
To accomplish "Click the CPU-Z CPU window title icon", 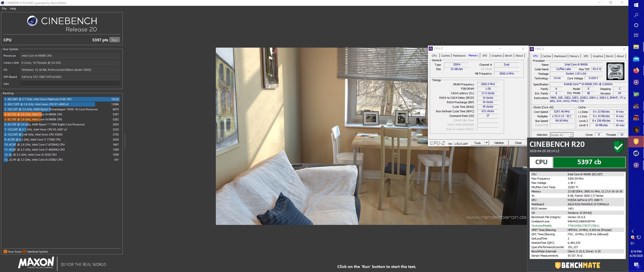I will point(532,49).
